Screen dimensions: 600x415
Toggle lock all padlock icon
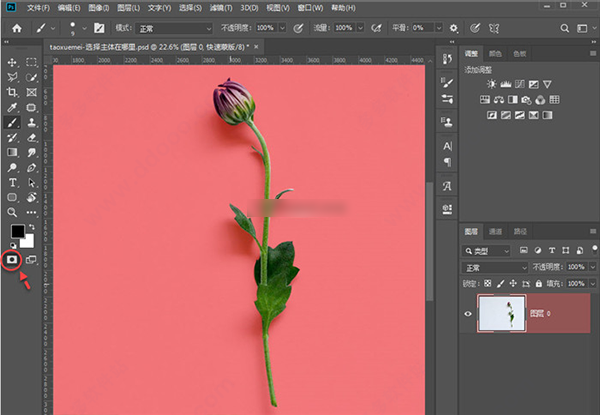(x=539, y=283)
